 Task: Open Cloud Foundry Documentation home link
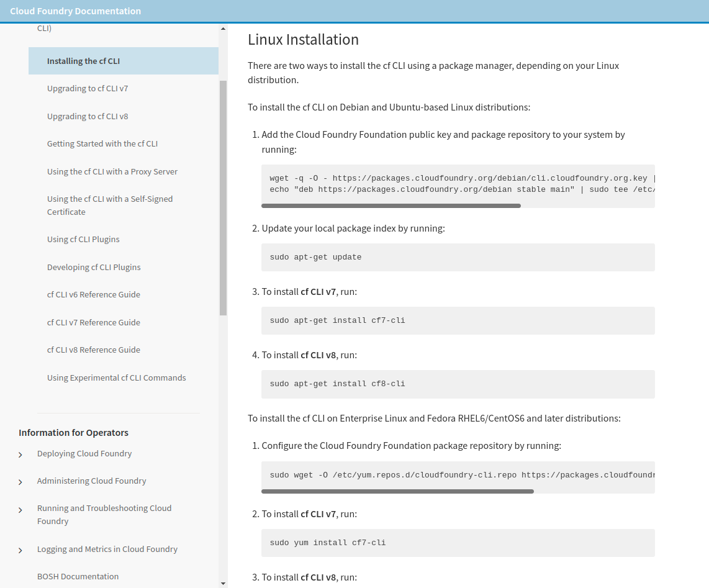point(75,11)
